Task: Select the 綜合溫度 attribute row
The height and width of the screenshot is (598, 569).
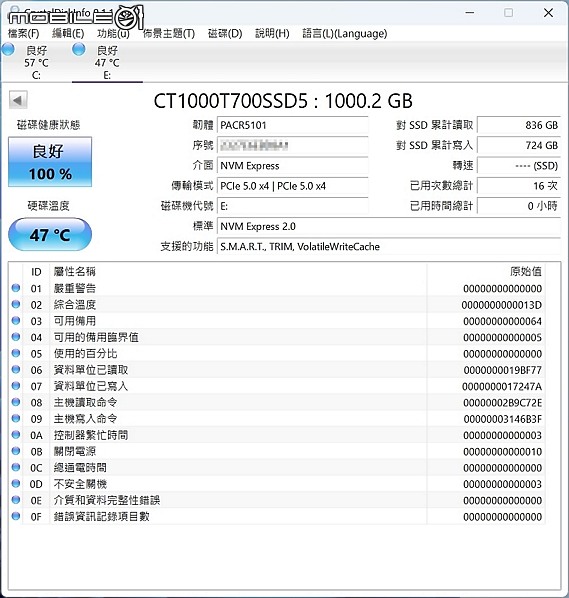Action: click(277, 305)
